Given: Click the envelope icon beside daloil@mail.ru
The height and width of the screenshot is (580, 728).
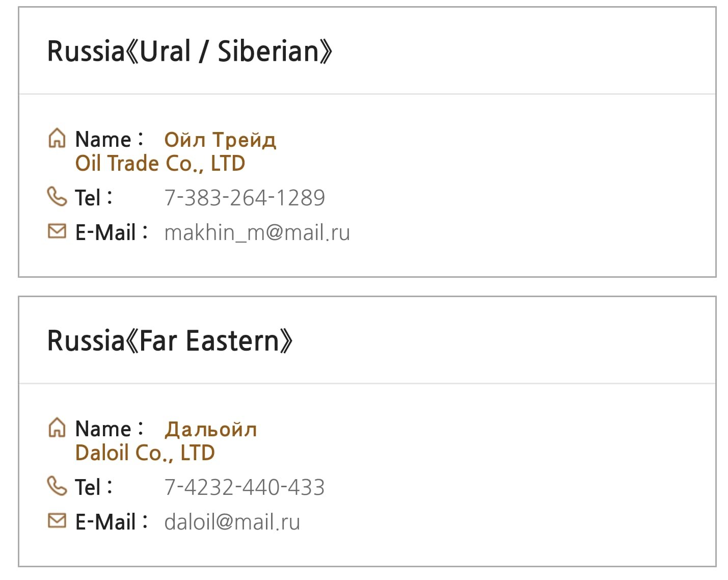Looking at the screenshot, I should (57, 520).
